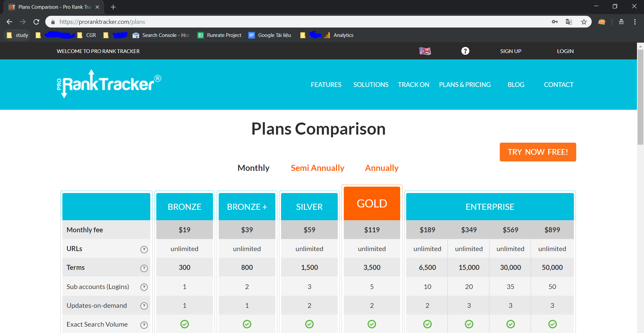Switch pricing to Annually

(382, 168)
